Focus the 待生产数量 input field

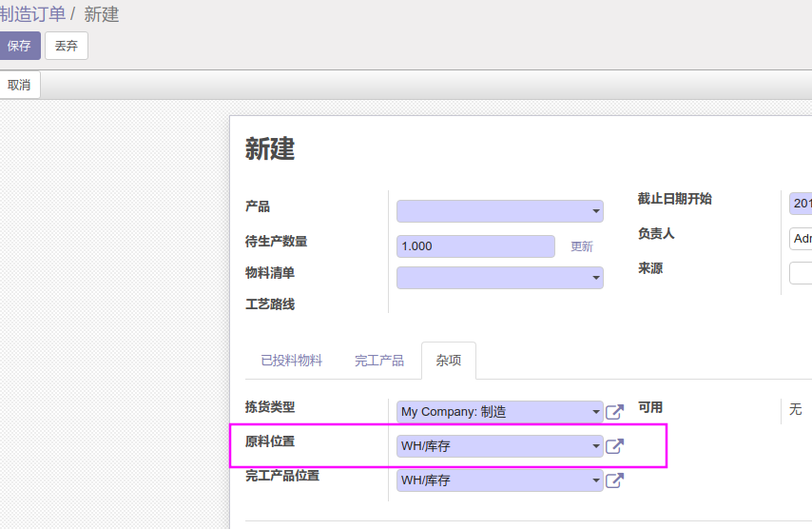(x=475, y=246)
